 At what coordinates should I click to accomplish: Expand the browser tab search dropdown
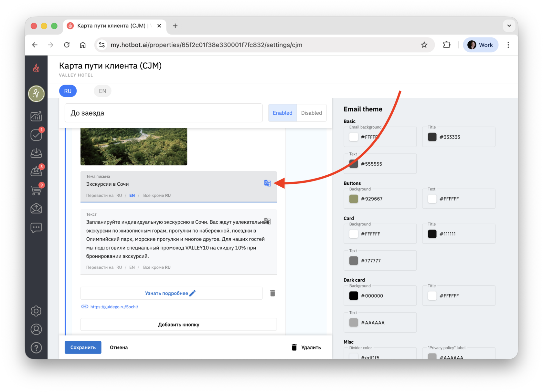pos(509,26)
